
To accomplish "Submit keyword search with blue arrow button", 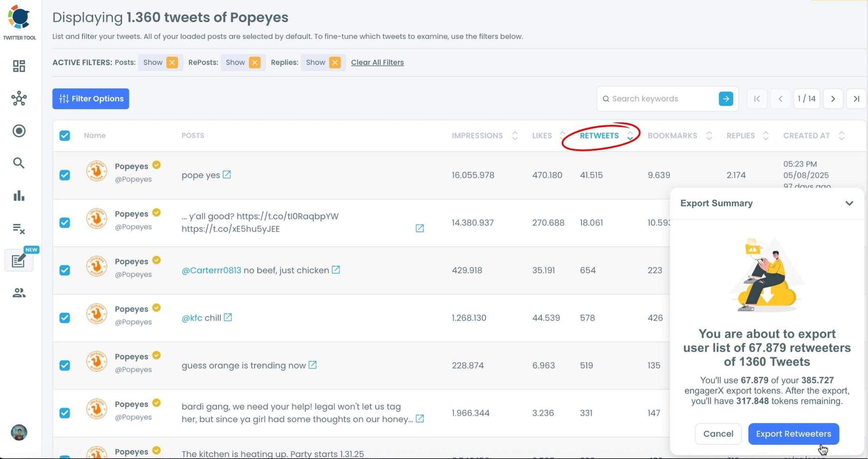I will tap(726, 99).
